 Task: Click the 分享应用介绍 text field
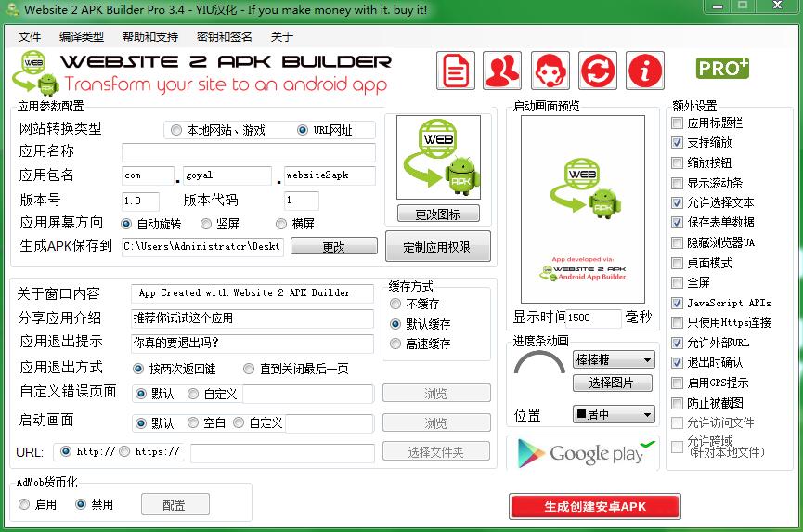[253, 318]
